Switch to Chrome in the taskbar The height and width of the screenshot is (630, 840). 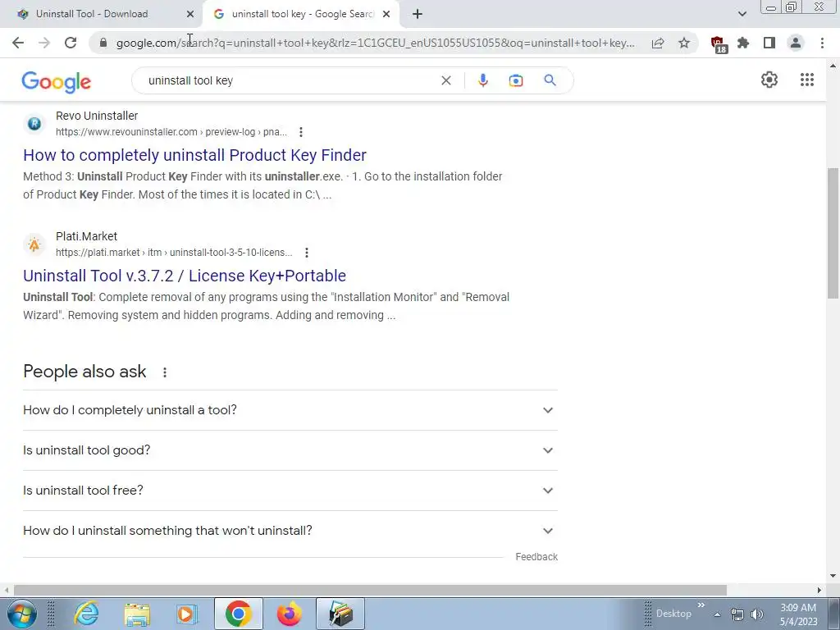pyautogui.click(x=239, y=614)
